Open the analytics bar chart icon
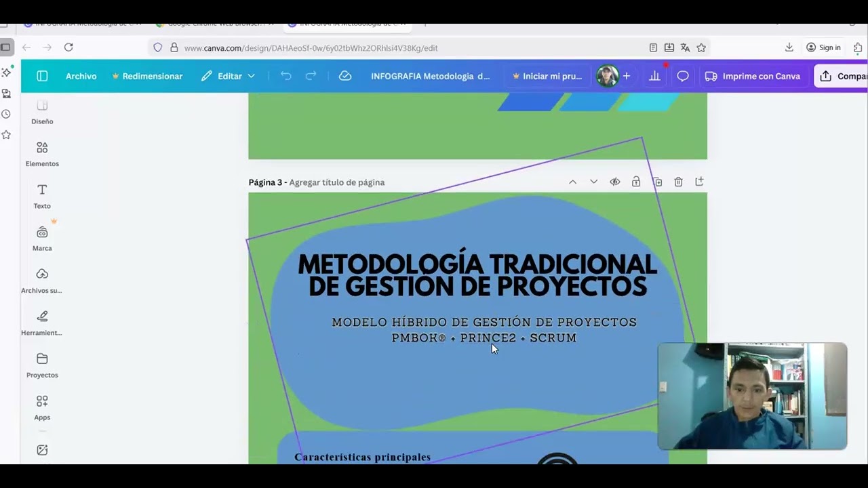The height and width of the screenshot is (488, 868). pos(654,76)
